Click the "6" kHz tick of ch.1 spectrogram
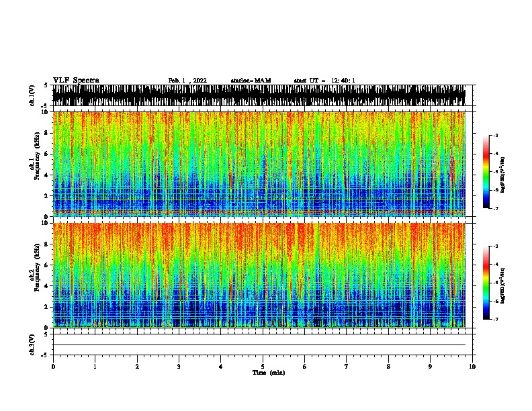 pyautogui.click(x=46, y=154)
